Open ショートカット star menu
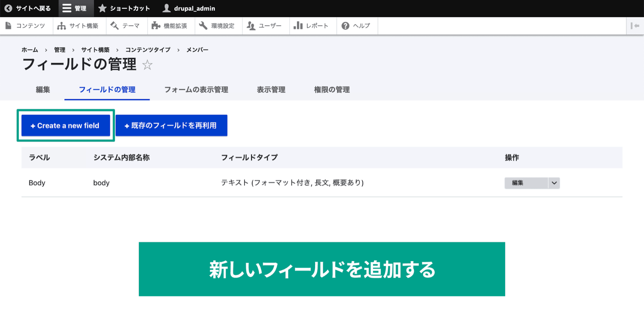 [124, 8]
